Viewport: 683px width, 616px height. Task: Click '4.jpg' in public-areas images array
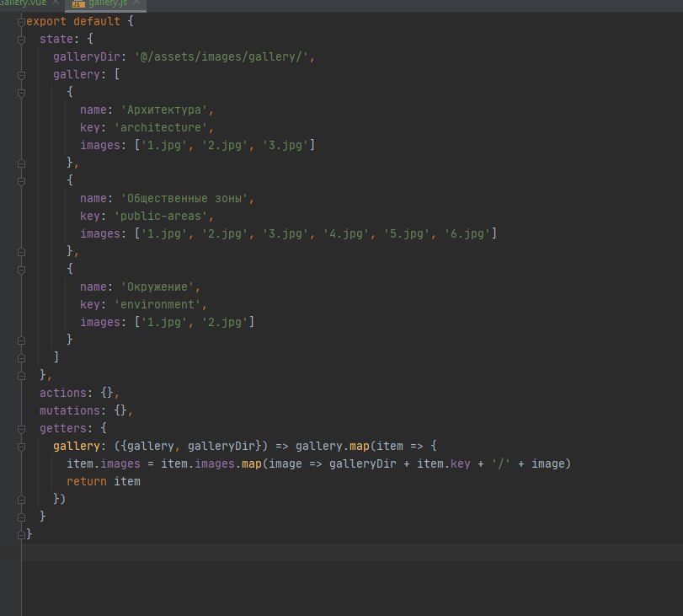coord(346,233)
